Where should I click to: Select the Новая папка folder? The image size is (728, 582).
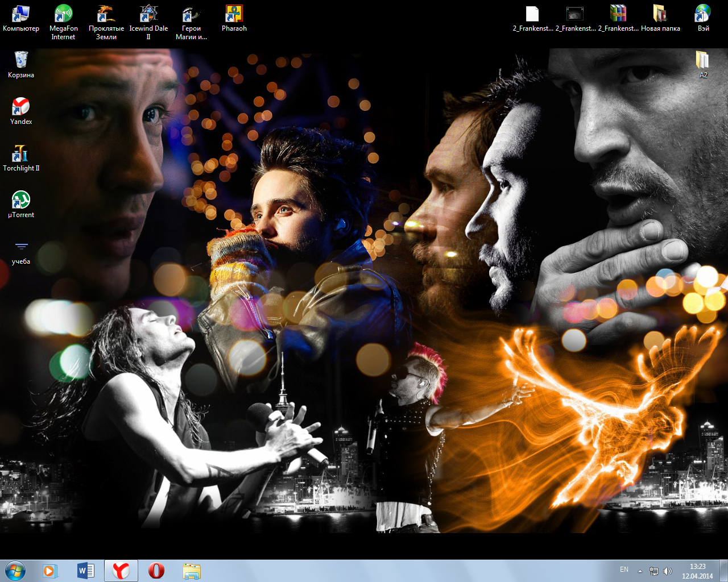pyautogui.click(x=660, y=19)
